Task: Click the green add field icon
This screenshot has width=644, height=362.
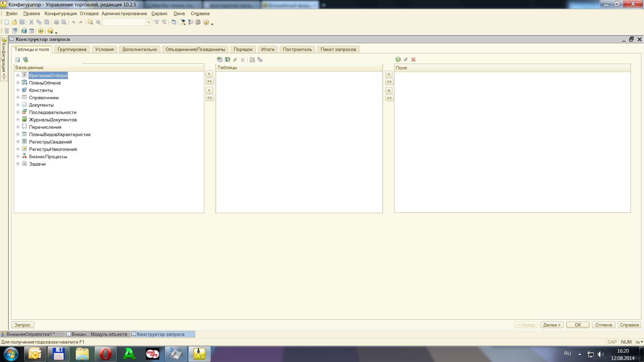Action: [398, 59]
